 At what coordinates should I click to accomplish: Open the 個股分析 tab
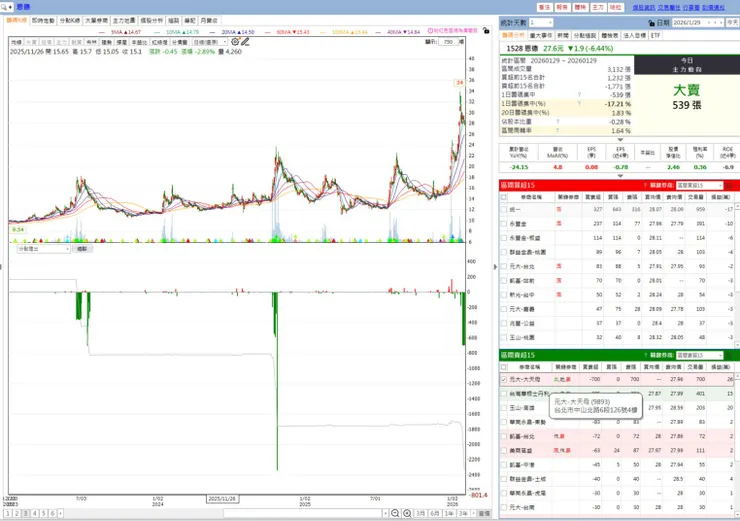coord(151,21)
